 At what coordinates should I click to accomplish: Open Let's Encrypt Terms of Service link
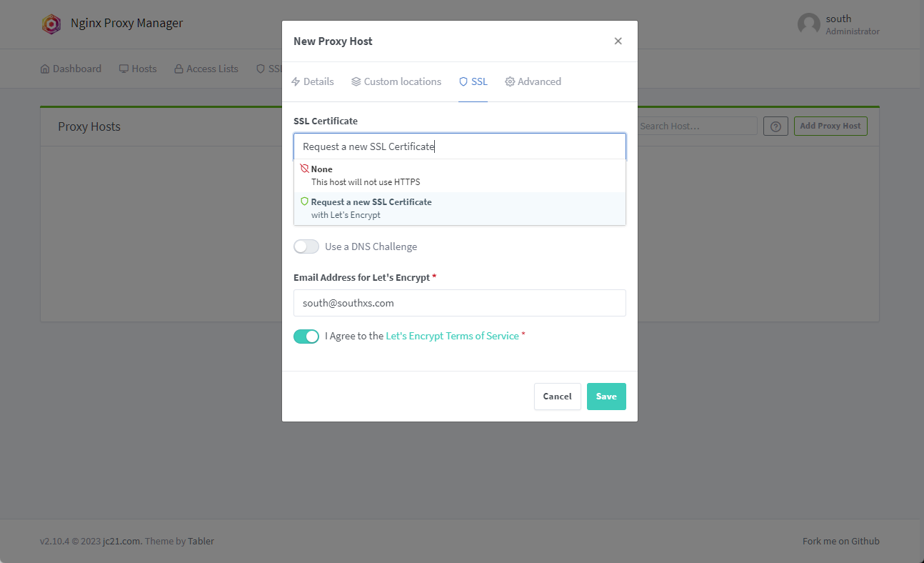[452, 337]
